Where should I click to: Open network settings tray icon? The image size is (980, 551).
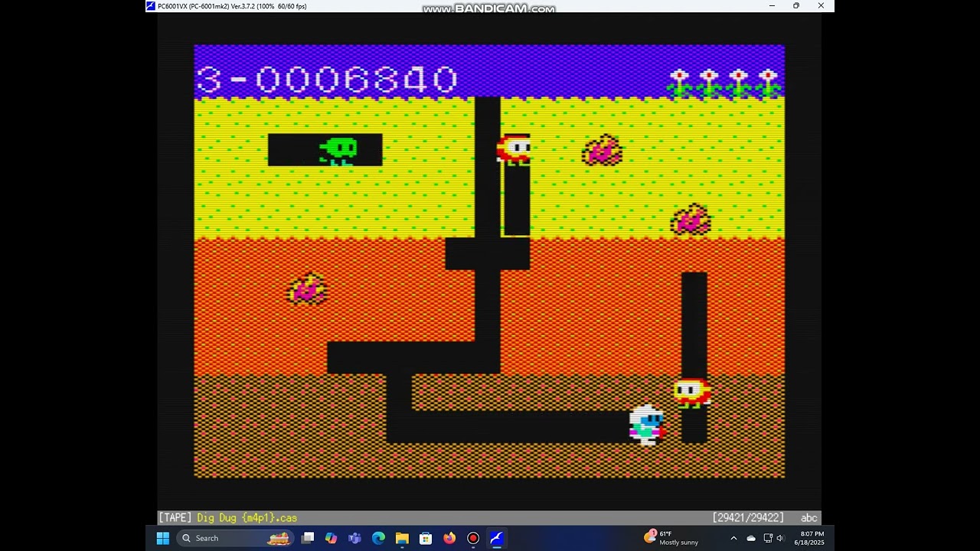tap(768, 538)
